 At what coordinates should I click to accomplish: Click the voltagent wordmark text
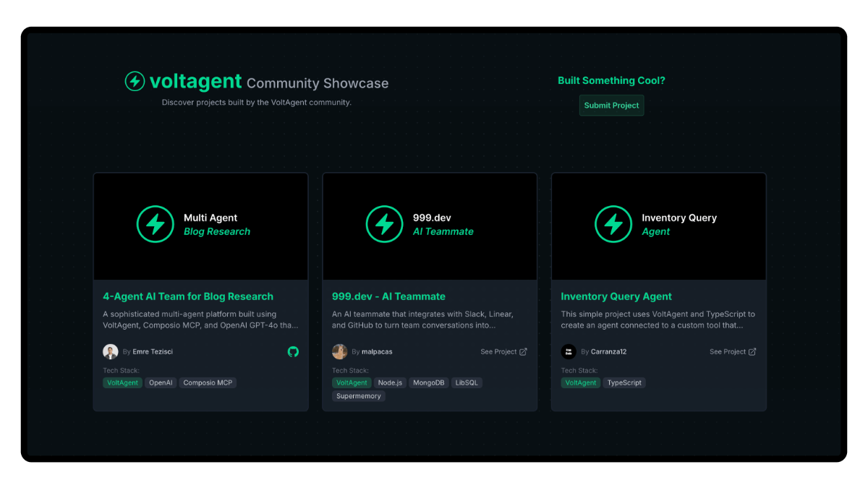pyautogui.click(x=195, y=82)
